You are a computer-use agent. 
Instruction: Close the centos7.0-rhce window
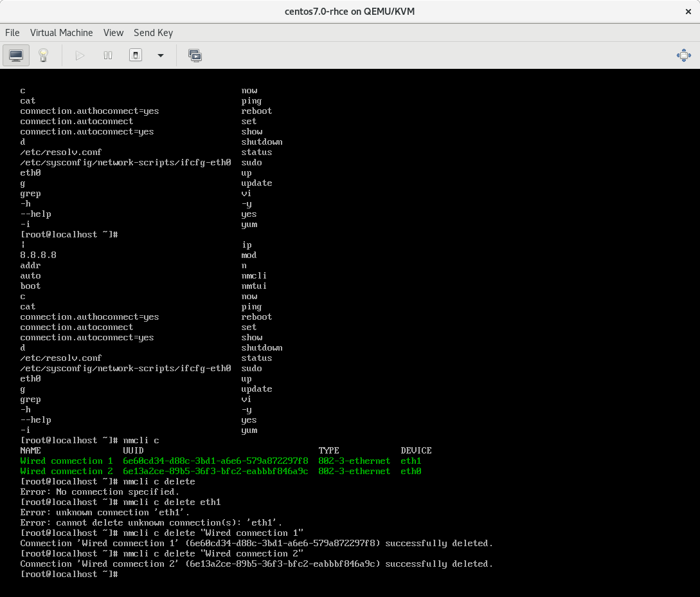coord(688,12)
